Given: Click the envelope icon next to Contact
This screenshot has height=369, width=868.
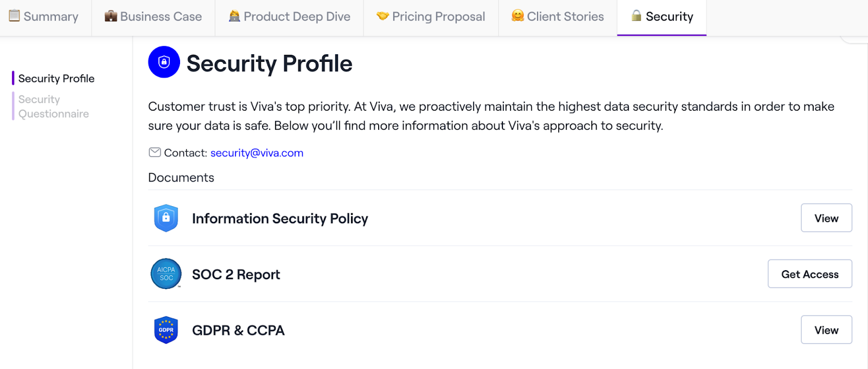Looking at the screenshot, I should point(155,152).
